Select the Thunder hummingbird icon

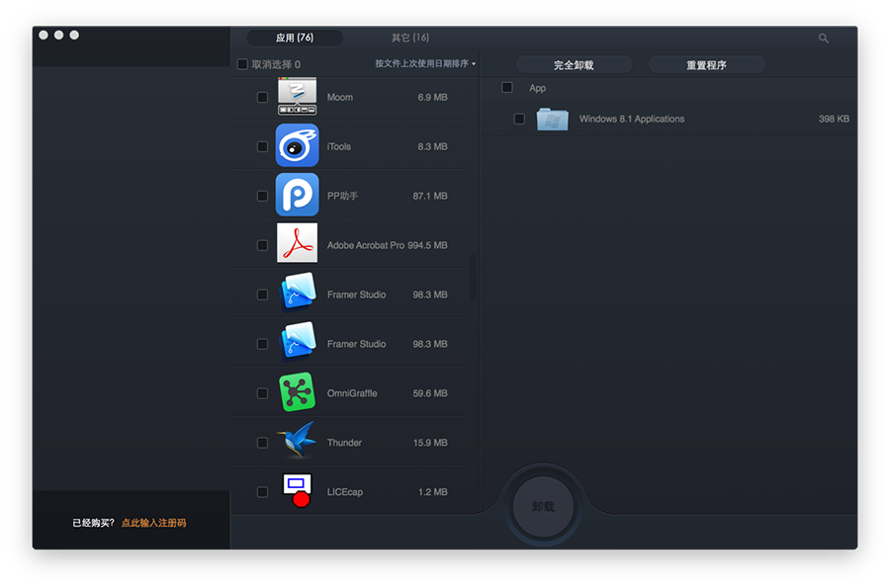click(x=297, y=440)
